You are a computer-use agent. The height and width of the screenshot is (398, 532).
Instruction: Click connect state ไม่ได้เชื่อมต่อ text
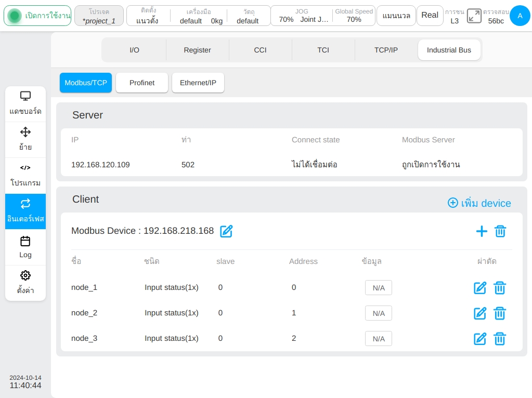pos(315,164)
